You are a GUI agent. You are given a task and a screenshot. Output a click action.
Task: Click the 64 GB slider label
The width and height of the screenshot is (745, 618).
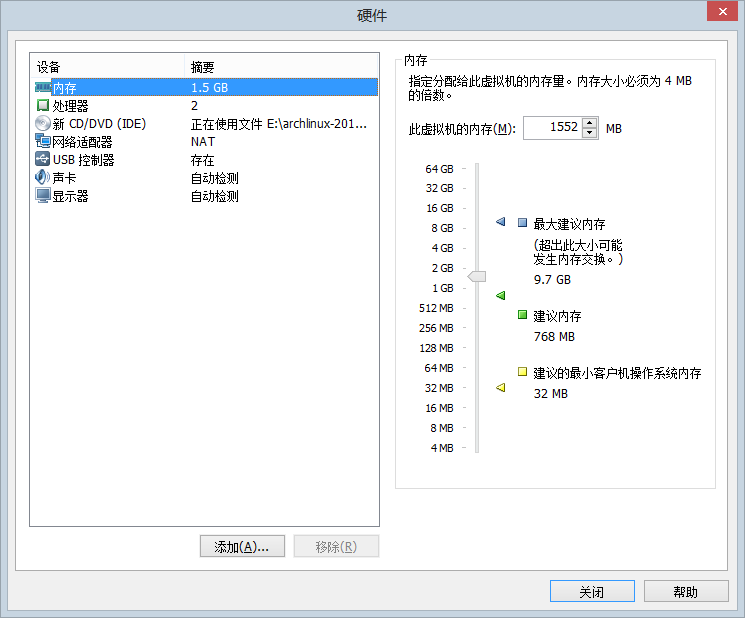point(439,169)
